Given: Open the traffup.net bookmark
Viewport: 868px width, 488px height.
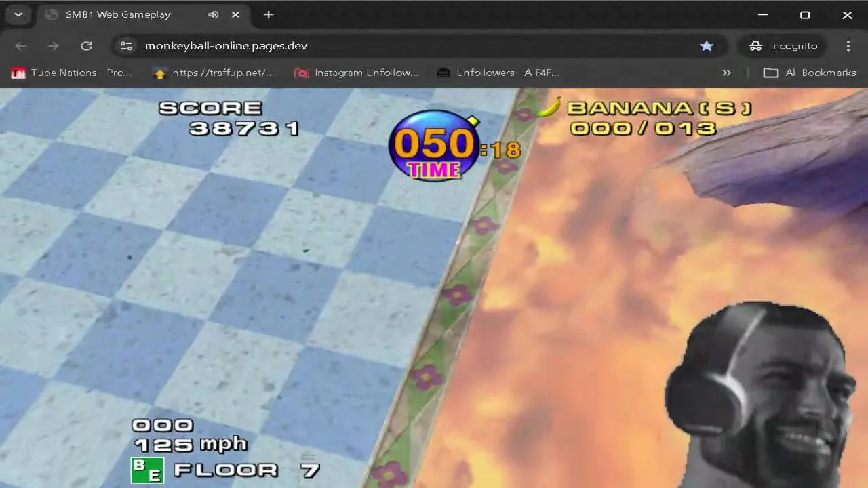Looking at the screenshot, I should pyautogui.click(x=214, y=73).
